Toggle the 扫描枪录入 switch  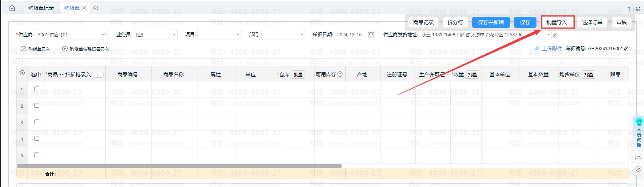pos(98,75)
